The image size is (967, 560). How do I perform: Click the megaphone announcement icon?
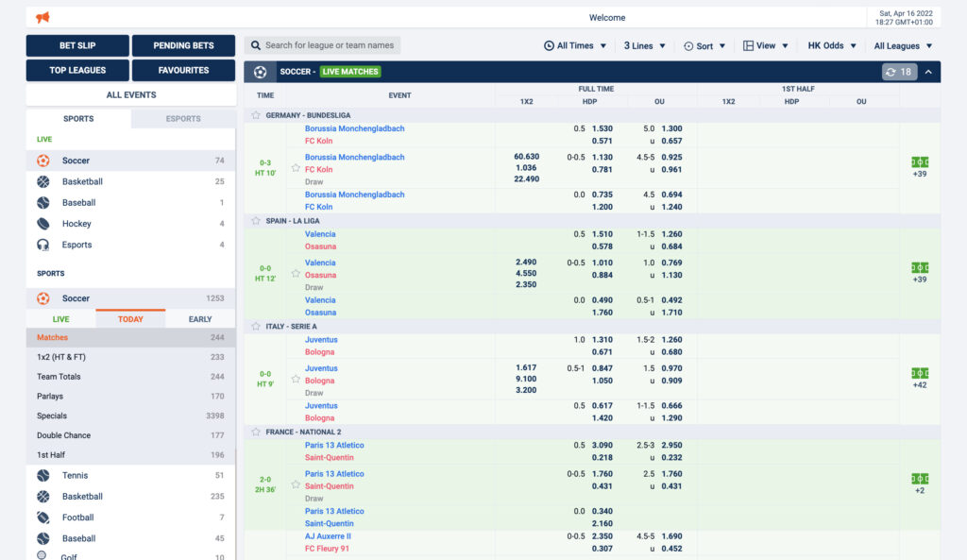pos(42,18)
